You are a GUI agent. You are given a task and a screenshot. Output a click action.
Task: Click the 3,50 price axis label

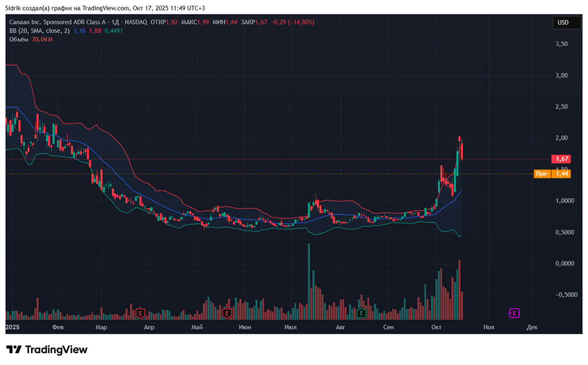(562, 44)
